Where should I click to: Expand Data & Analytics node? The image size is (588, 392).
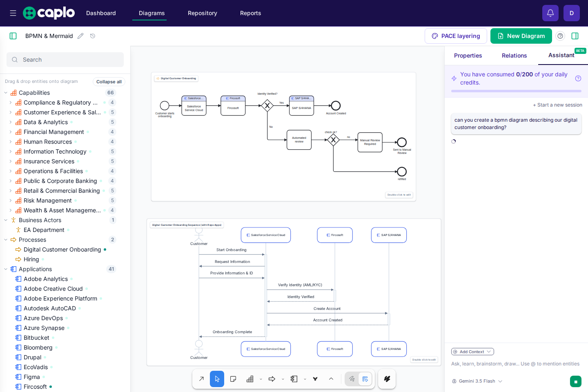11,122
